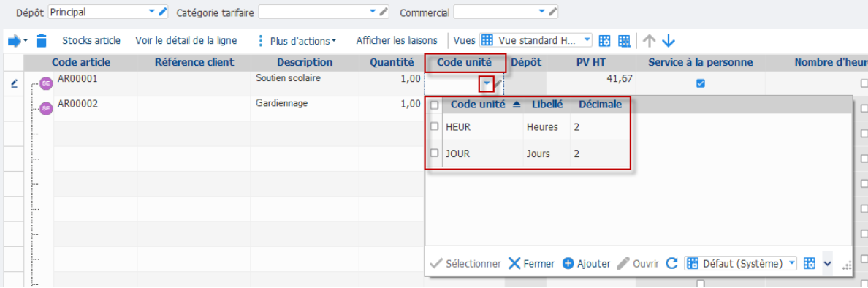Viewport: 868px width, 288px height.
Task: Uncheck Service à la personne for AR00001
Action: (700, 83)
